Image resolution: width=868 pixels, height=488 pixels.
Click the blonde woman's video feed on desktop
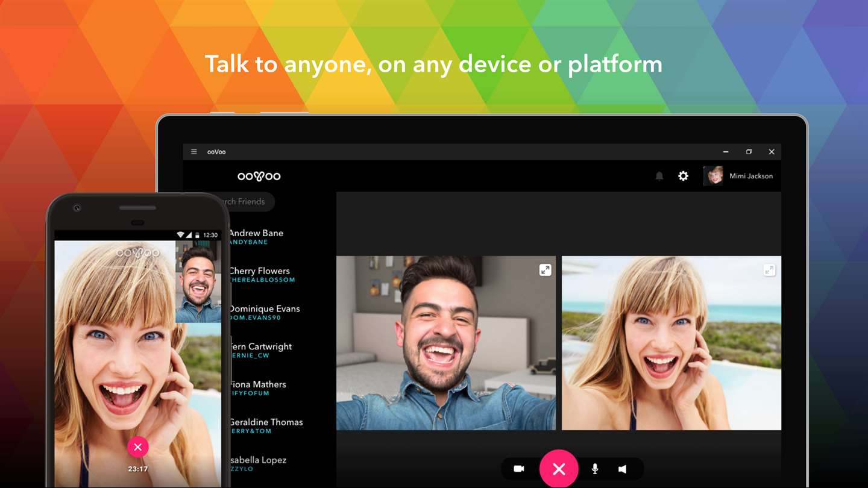671,343
